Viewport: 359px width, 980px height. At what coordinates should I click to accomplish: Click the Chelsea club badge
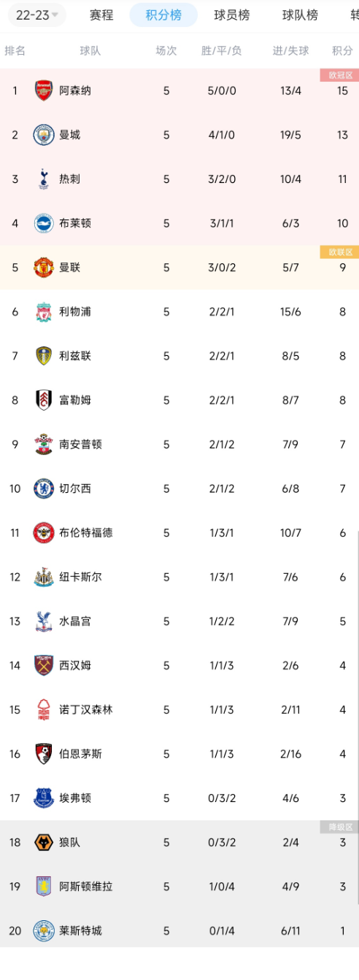pyautogui.click(x=44, y=489)
